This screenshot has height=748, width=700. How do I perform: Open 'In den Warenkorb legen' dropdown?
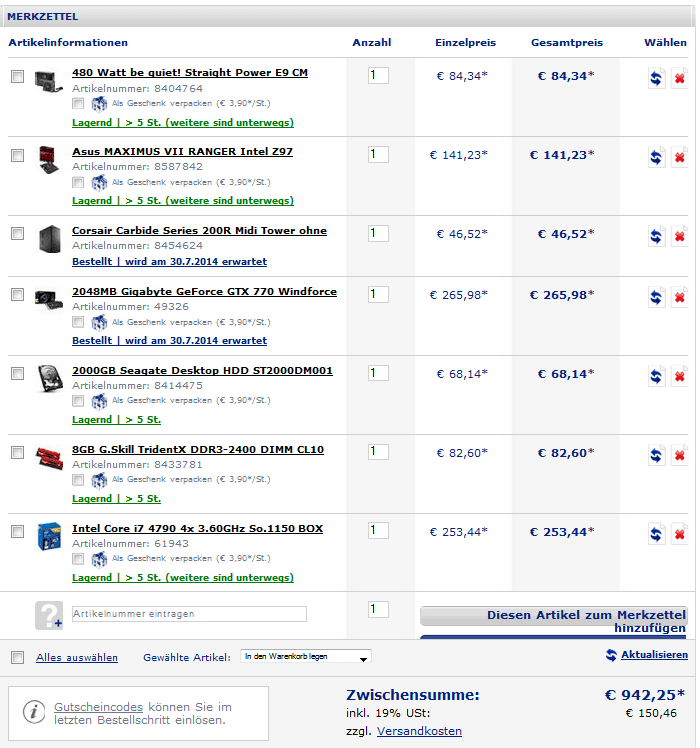[x=306, y=657]
